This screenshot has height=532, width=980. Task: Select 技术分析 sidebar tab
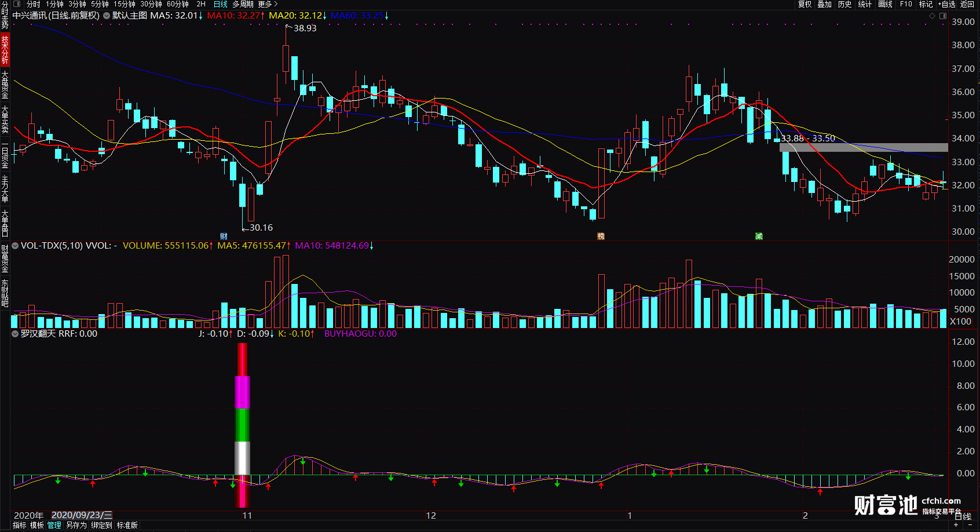point(5,49)
